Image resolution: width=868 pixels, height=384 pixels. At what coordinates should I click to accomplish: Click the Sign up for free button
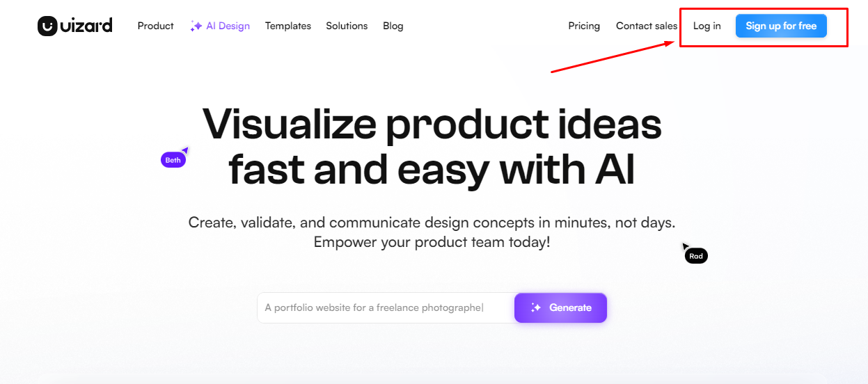pyautogui.click(x=781, y=26)
